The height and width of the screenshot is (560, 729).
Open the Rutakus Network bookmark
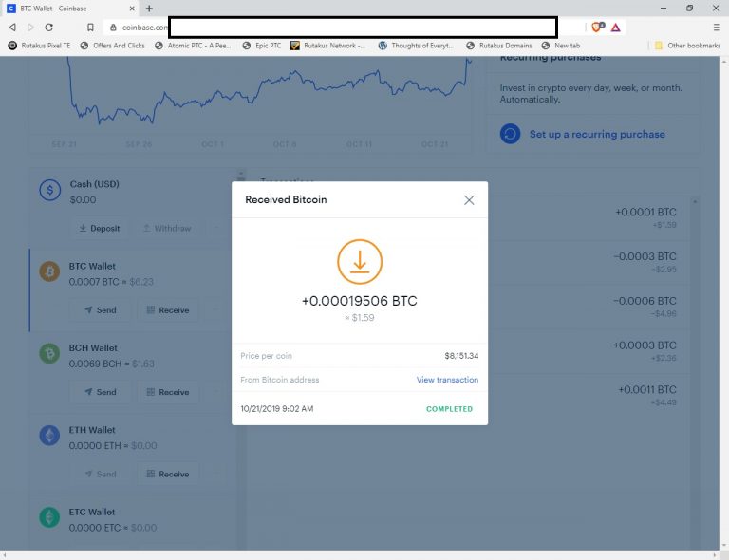pyautogui.click(x=328, y=46)
